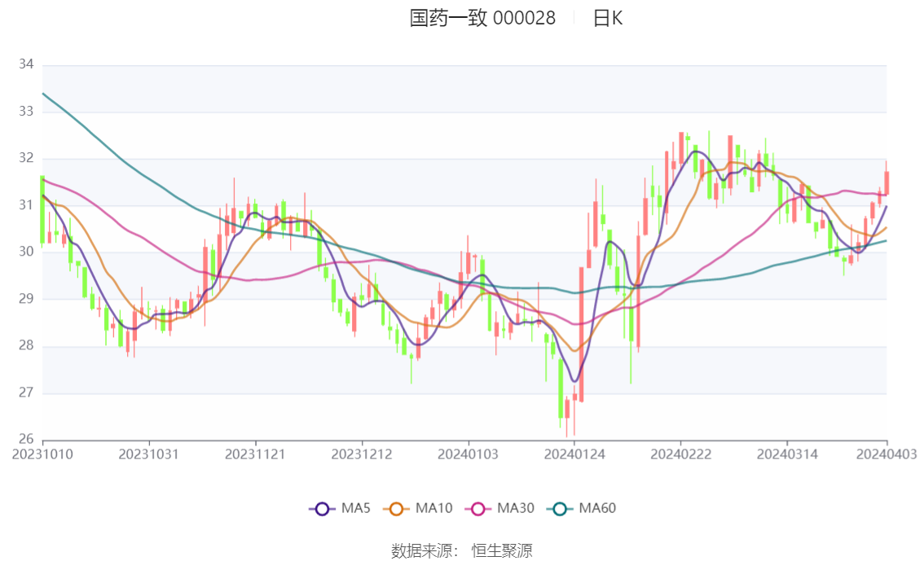This screenshot has height=561, width=924.
Task: Click the y-axis value 34
Action: [x=26, y=64]
